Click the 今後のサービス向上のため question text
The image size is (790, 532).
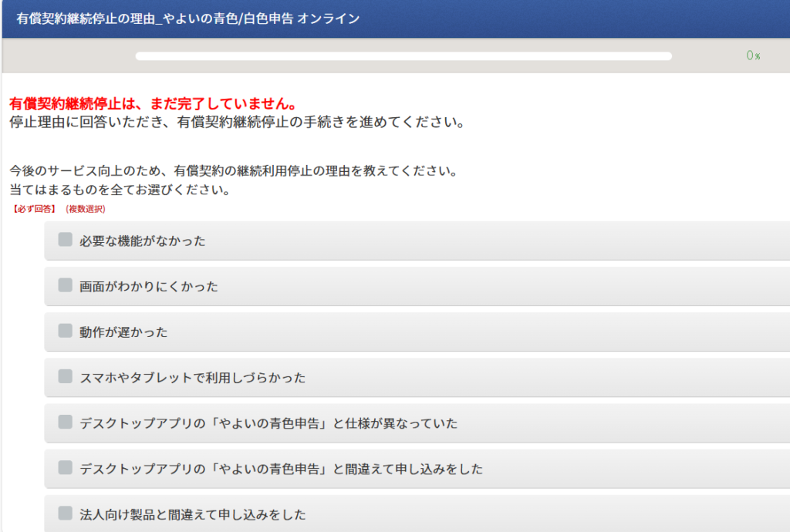pos(234,170)
